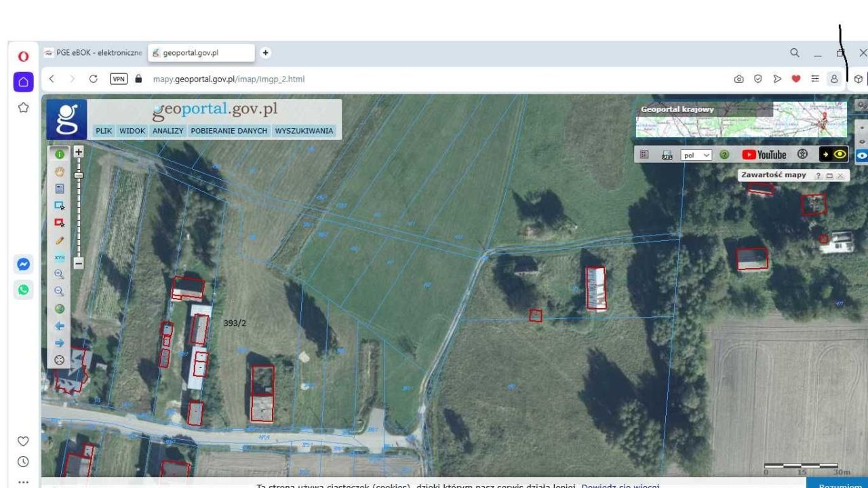Open the WMS service icon

pyautogui.click(x=666, y=155)
